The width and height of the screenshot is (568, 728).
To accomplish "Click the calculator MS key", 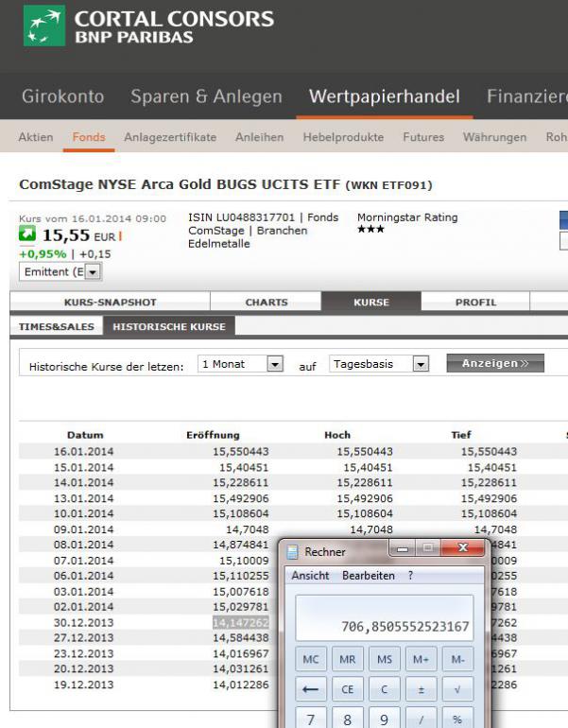I will [385, 659].
